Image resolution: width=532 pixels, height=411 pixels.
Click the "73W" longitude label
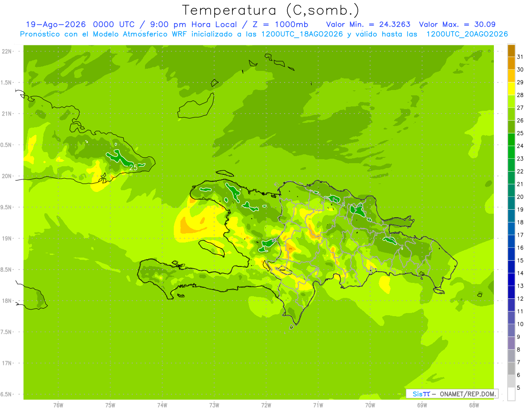214,405
